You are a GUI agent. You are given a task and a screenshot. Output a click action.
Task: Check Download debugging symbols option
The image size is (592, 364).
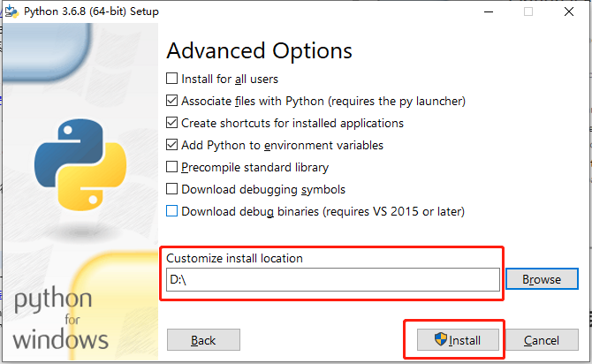click(x=171, y=189)
